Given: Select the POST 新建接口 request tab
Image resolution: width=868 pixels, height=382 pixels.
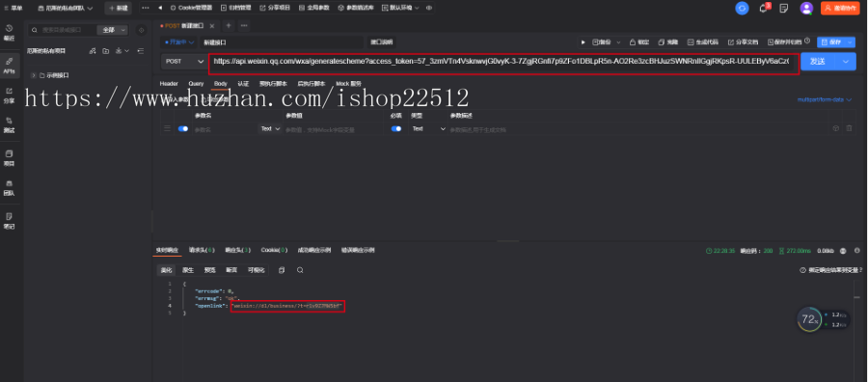Looking at the screenshot, I should pyautogui.click(x=184, y=25).
